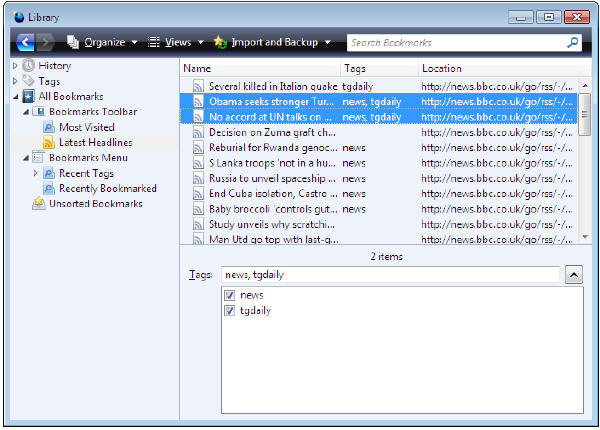The height and width of the screenshot is (430, 600).
Task: Select 'Several killed in Italian quake' row
Action: coord(379,86)
